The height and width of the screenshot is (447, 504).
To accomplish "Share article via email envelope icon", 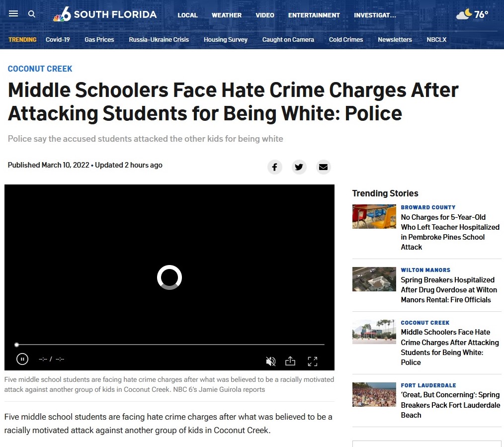I will click(x=324, y=167).
